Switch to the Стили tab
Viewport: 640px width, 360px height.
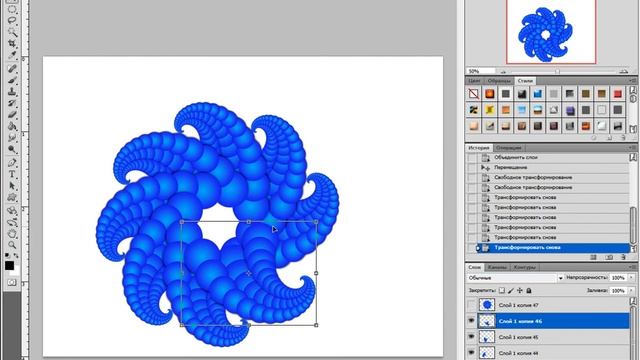click(525, 81)
